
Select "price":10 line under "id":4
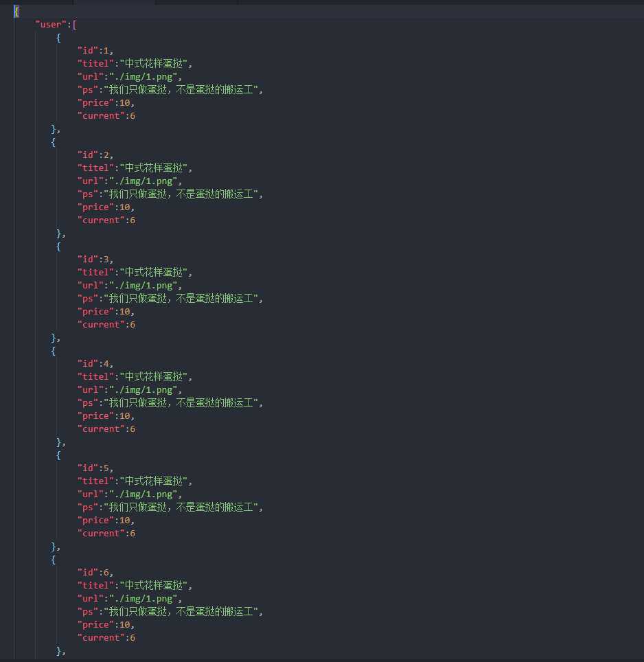(x=106, y=416)
